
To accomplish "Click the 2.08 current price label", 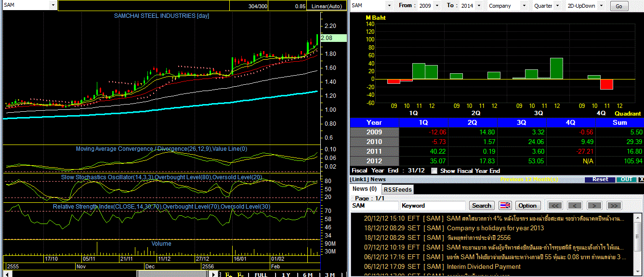I will pyautogui.click(x=333, y=38).
